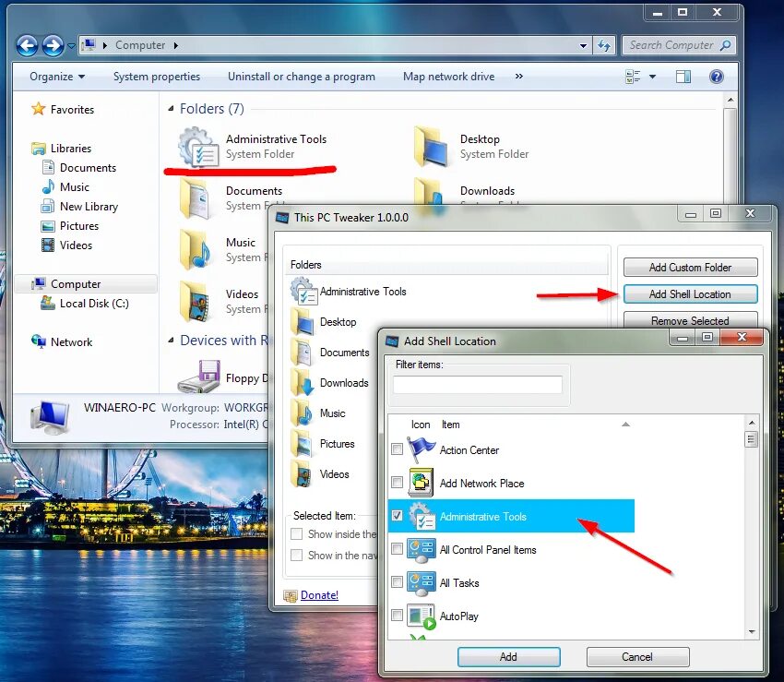Click the Filter items text field
Viewport: 784px width, 682px height.
[x=478, y=385]
